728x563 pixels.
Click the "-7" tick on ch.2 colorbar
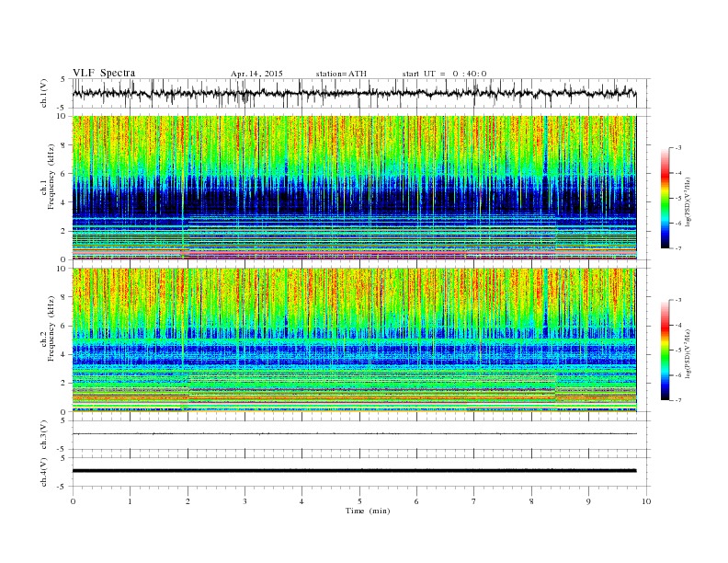coord(678,400)
